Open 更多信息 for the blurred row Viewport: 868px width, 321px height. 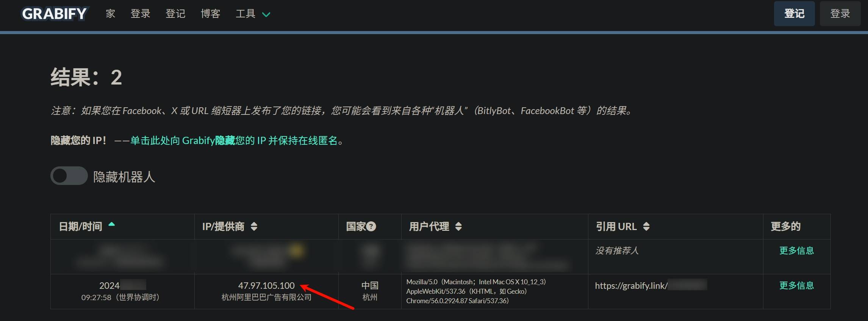click(x=796, y=251)
